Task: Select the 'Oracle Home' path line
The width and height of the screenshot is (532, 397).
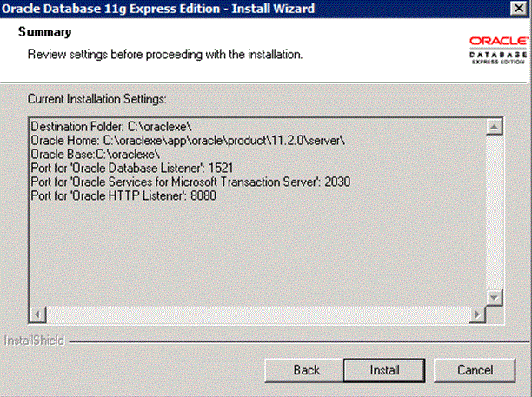Action: [x=188, y=141]
